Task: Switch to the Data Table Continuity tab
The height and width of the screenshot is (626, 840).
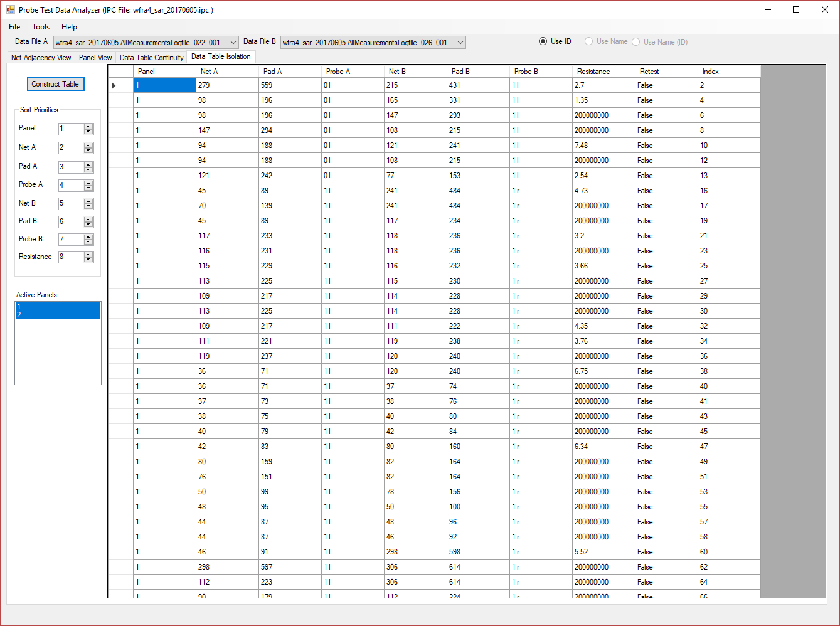Action: [151, 58]
